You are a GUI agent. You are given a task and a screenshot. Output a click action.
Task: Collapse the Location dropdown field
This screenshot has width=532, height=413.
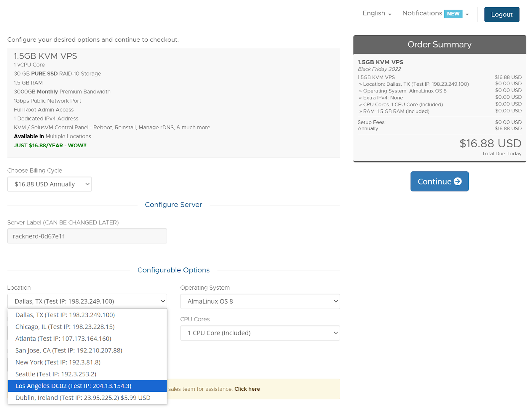[87, 301]
